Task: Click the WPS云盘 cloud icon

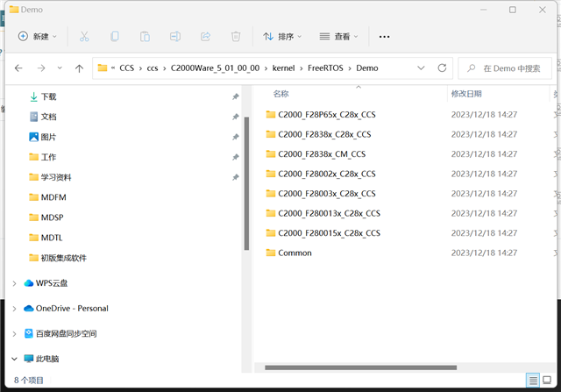Action: tap(29, 283)
